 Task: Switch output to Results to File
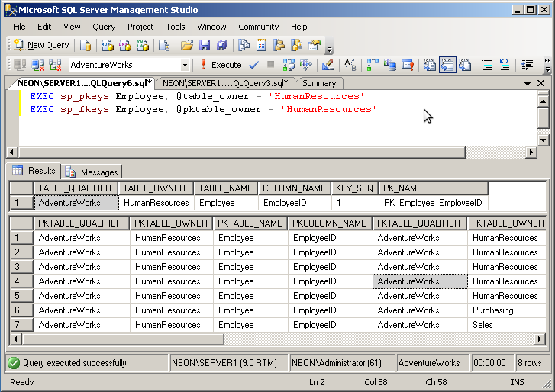[x=465, y=65]
